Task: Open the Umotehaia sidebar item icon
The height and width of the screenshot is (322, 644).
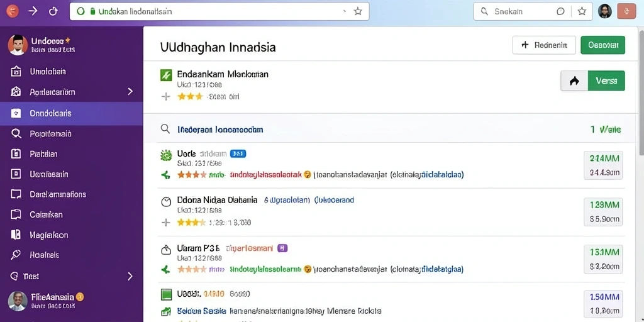Action: coord(16,72)
